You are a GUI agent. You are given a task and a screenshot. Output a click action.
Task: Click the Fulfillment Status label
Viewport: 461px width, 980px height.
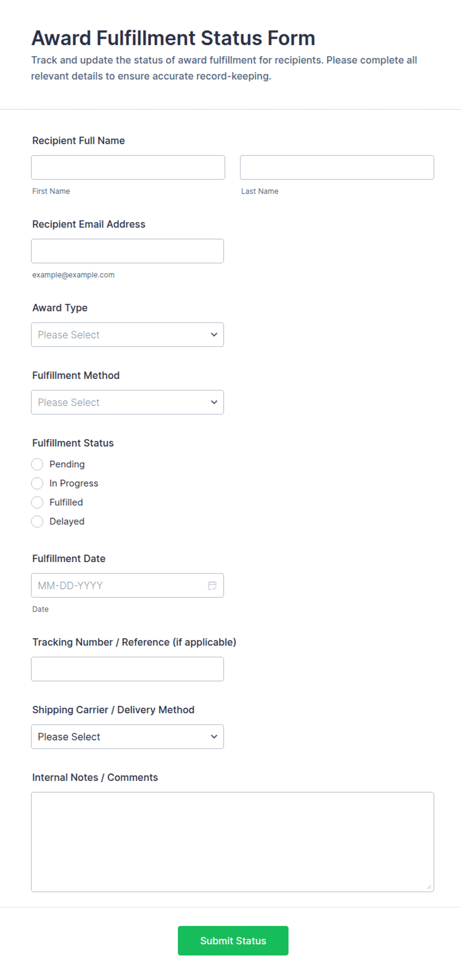click(73, 443)
